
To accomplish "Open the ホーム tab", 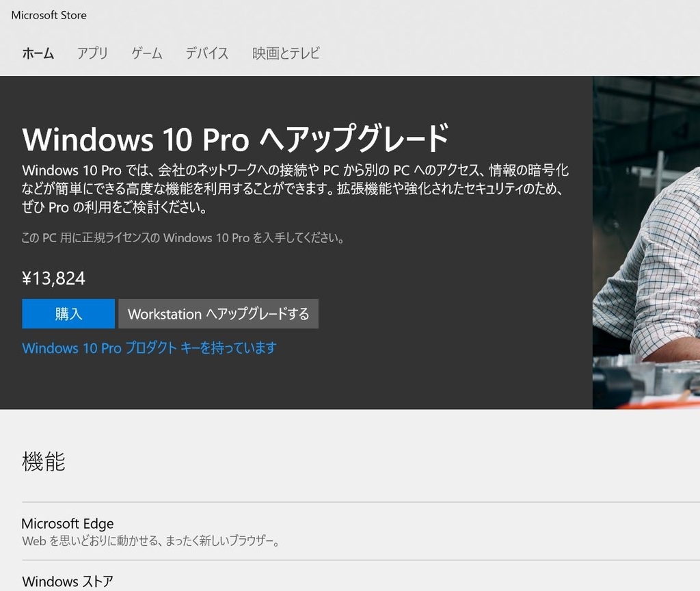I will click(38, 53).
